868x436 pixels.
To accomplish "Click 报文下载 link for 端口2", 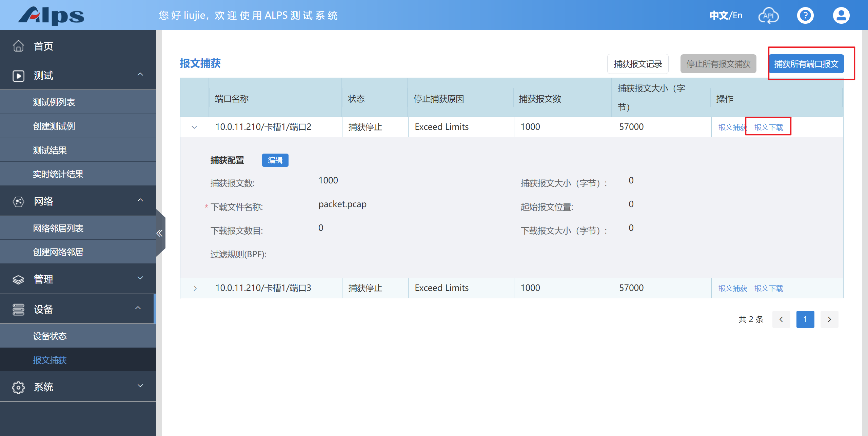I will 769,127.
